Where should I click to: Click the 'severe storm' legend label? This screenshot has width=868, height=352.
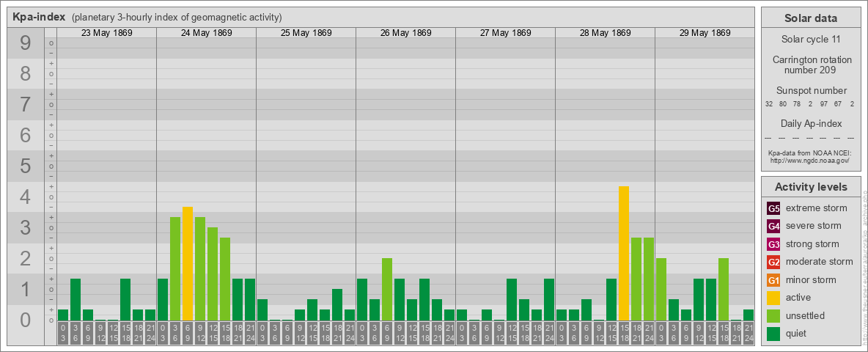(x=813, y=226)
